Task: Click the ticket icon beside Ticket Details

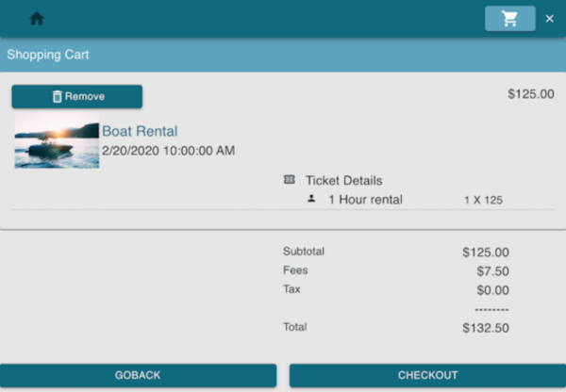Action: point(289,180)
